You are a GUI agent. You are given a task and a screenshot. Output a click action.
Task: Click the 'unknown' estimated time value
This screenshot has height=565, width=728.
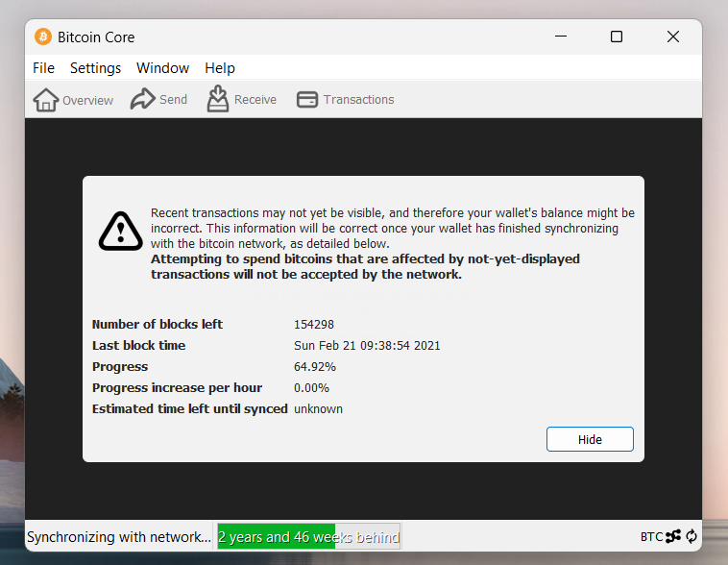(318, 409)
